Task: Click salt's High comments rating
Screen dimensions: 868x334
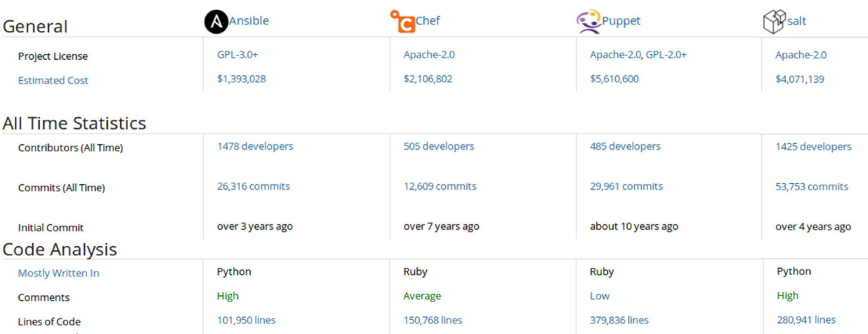Action: (788, 295)
